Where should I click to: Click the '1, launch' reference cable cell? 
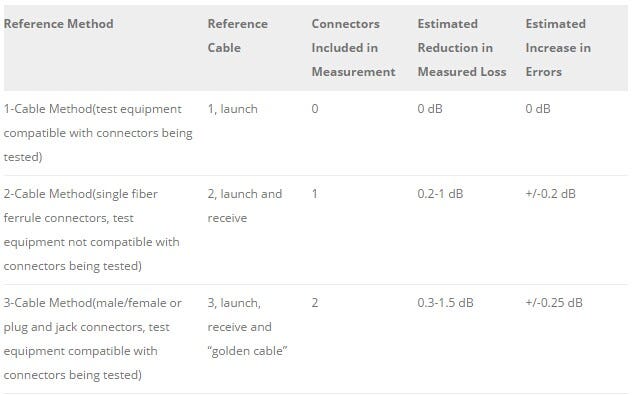click(233, 109)
